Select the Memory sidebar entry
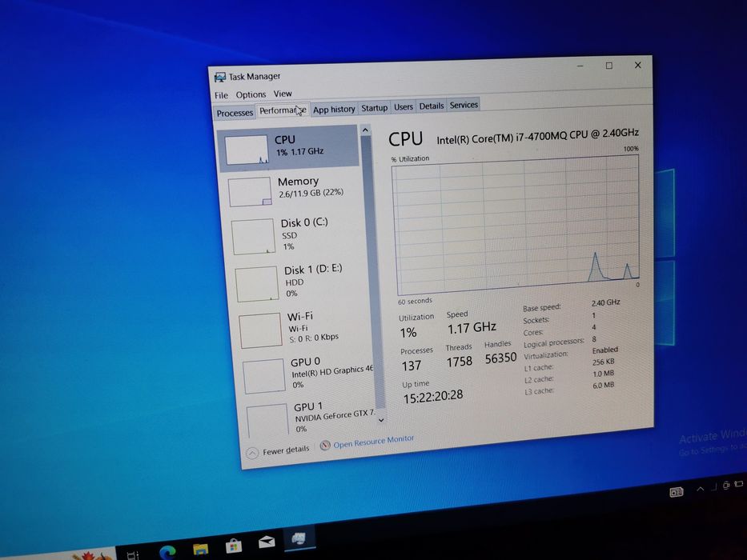The image size is (747, 560). (x=291, y=190)
